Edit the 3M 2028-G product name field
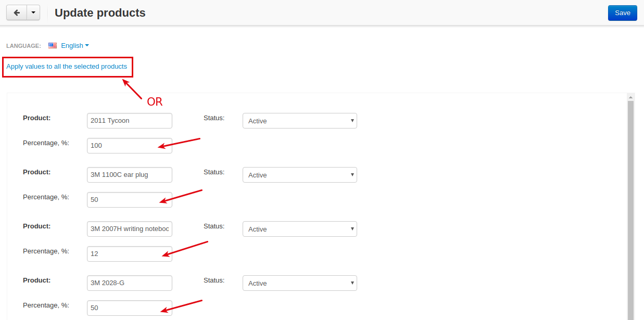Screen dimensions: 644x320 tap(130, 283)
